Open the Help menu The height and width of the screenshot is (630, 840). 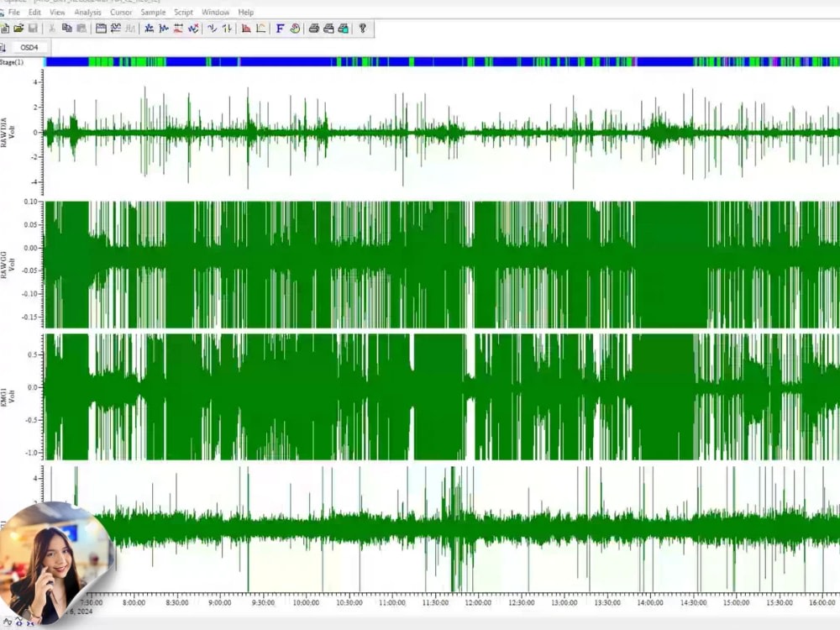click(246, 12)
